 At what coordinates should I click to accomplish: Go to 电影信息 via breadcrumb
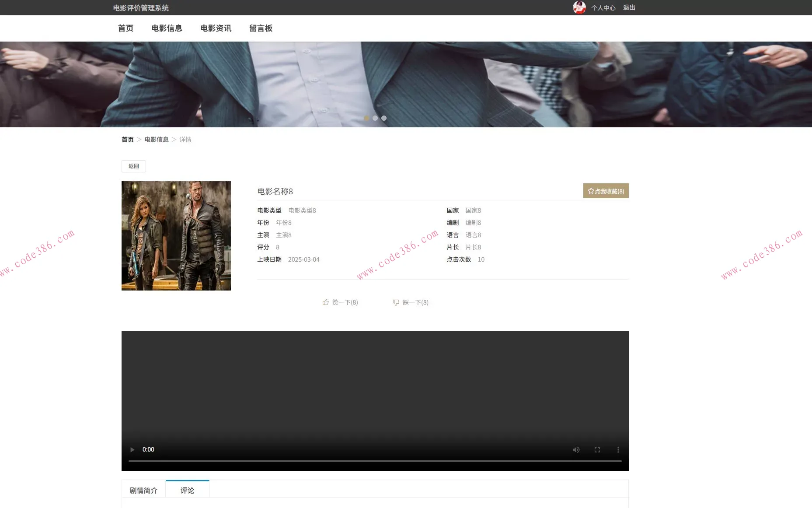point(157,140)
